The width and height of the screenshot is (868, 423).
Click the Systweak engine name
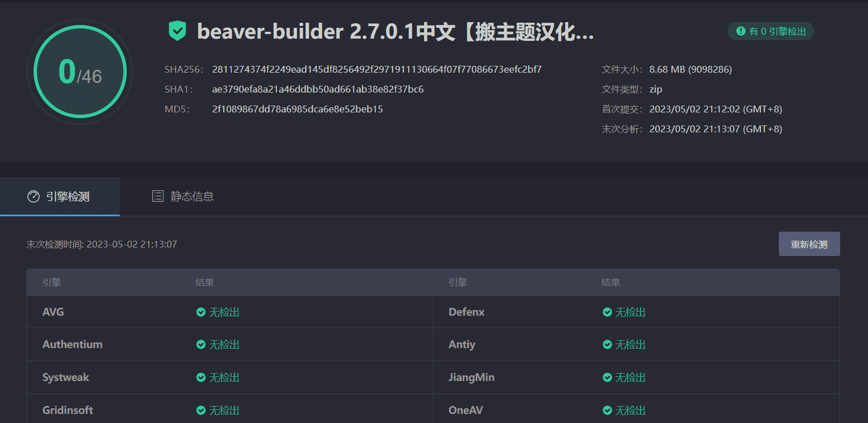65,377
